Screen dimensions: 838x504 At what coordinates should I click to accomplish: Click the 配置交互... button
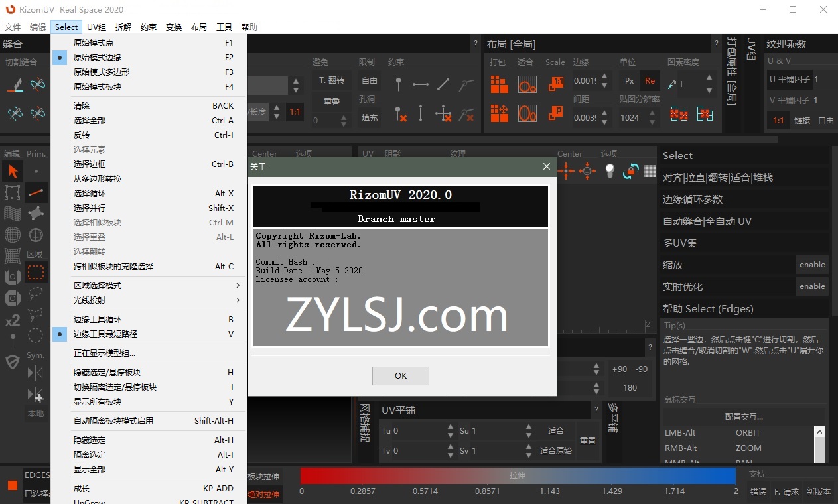coord(744,416)
